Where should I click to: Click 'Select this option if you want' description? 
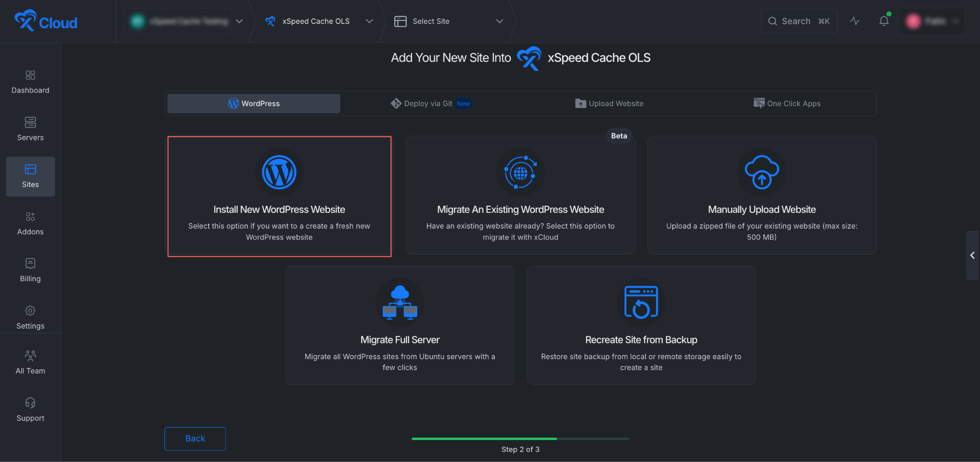279,231
